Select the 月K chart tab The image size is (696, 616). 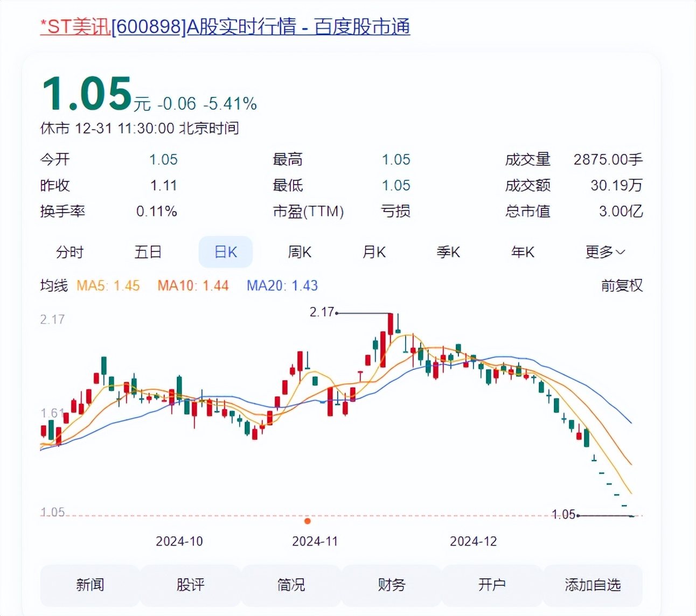tap(374, 252)
